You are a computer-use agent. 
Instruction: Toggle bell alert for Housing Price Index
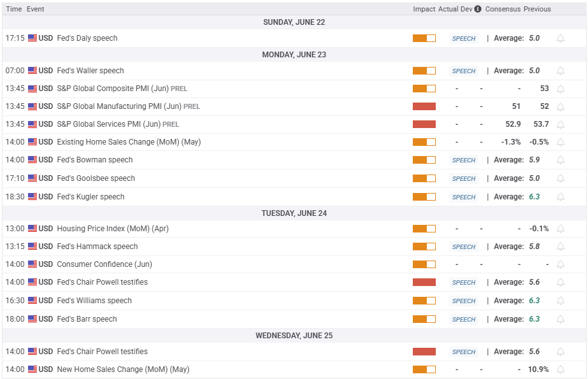pos(560,229)
